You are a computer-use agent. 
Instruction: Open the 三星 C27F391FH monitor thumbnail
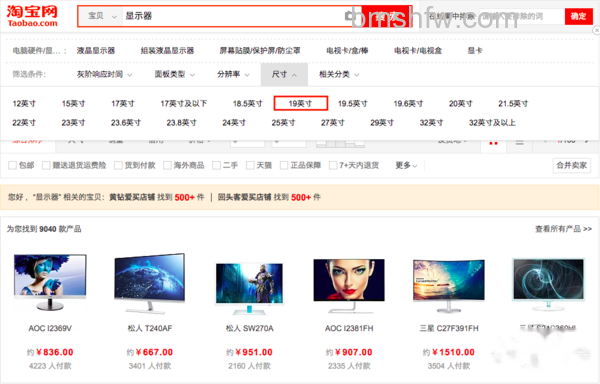448,285
